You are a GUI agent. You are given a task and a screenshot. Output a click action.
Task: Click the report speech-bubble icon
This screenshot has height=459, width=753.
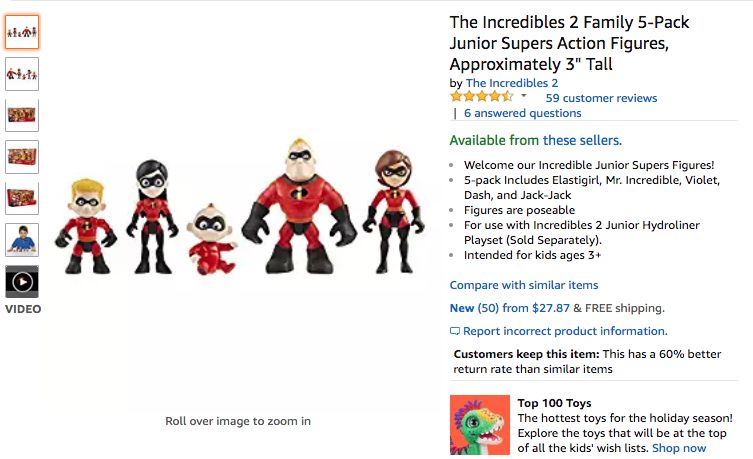pos(455,331)
